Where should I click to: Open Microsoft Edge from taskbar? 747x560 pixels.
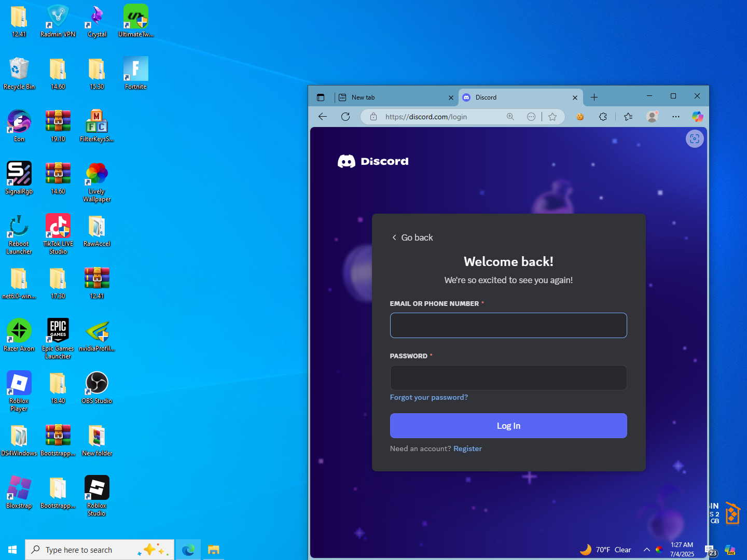(x=188, y=550)
